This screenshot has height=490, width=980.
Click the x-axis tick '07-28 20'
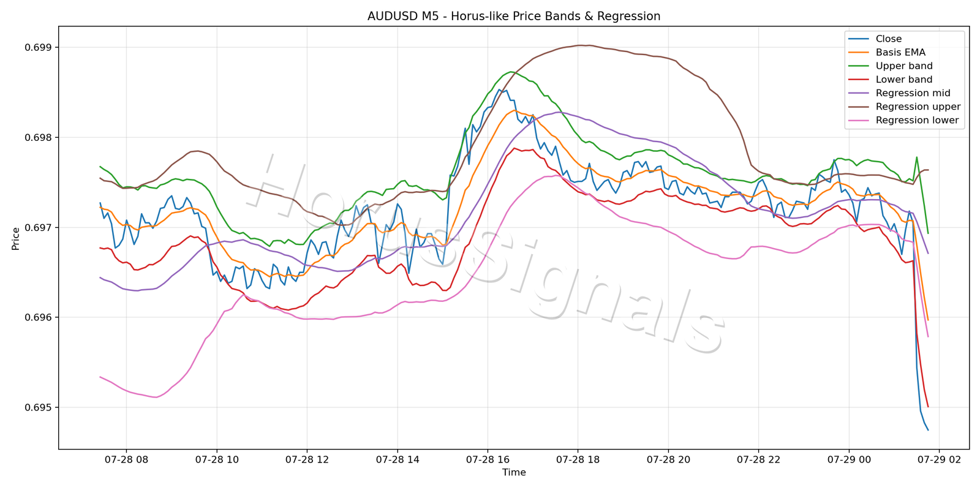click(668, 459)
